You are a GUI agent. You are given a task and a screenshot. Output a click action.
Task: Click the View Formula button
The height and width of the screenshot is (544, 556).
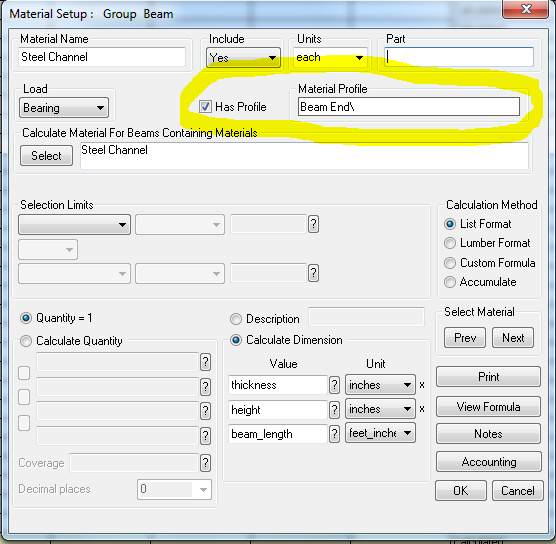point(488,406)
